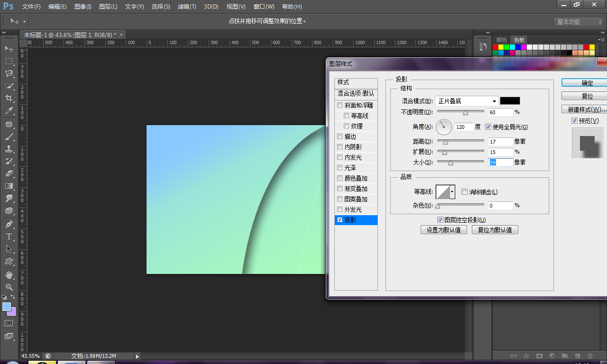Select the Sponge tool

click(9, 210)
